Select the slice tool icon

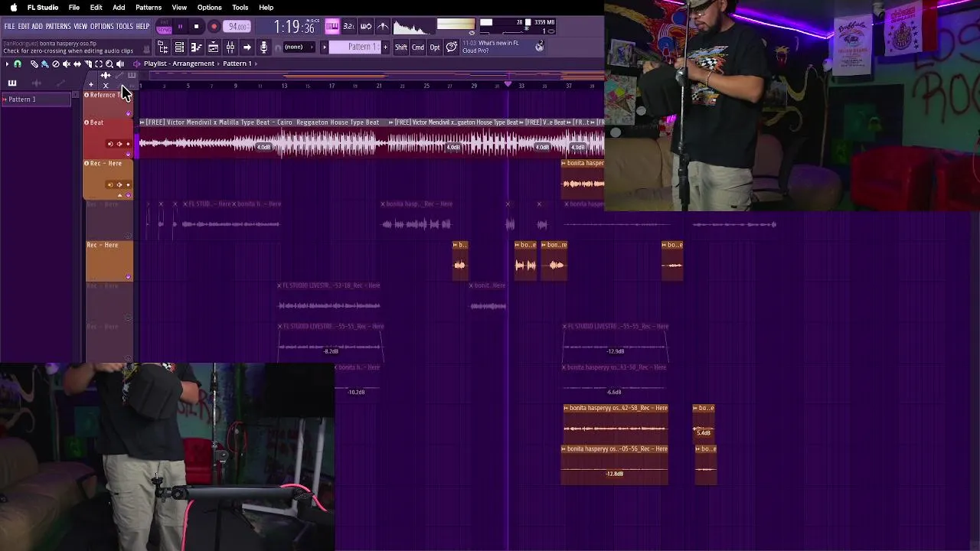click(x=88, y=64)
